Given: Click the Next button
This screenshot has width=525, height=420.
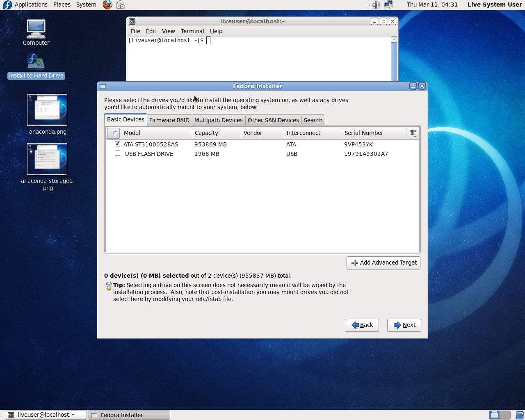Looking at the screenshot, I should (404, 325).
